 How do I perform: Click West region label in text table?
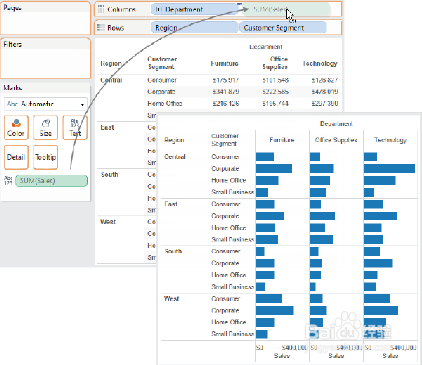(x=108, y=222)
